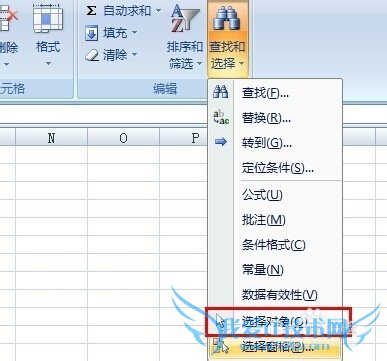Click the AutoSum sigma icon

point(91,11)
